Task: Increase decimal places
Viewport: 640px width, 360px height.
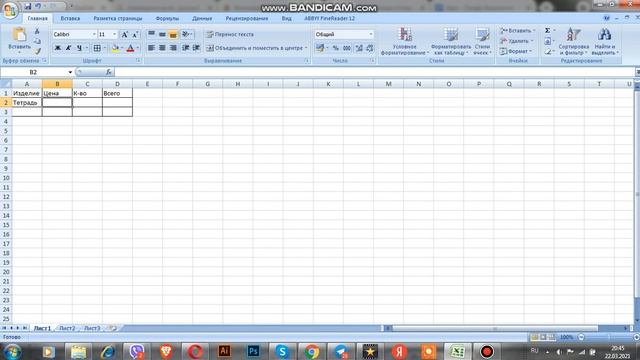Action: click(x=359, y=48)
